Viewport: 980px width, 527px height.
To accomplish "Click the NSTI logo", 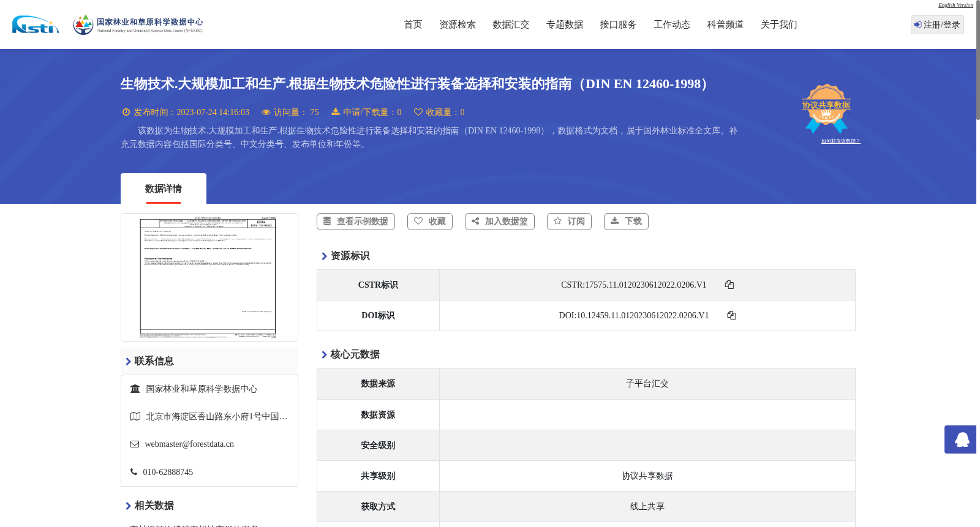I will pyautogui.click(x=36, y=24).
